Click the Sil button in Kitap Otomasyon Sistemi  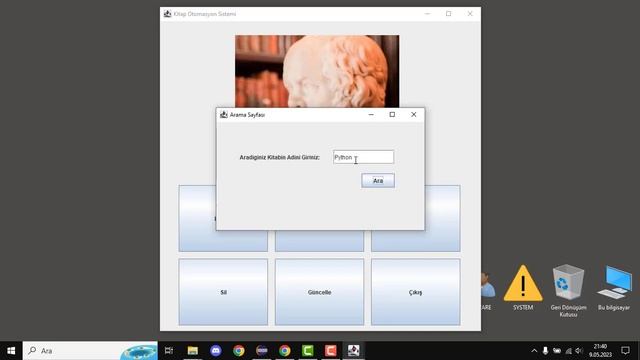click(223, 292)
